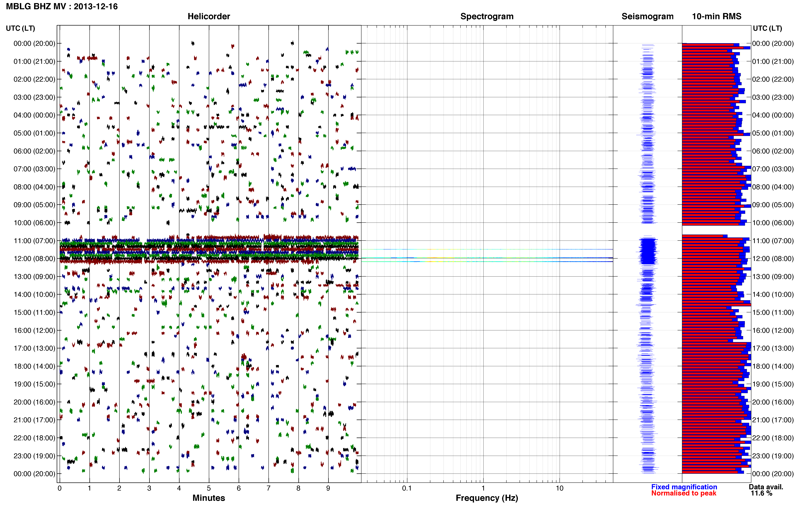Click the Data avail. label
The image size is (812, 508).
[x=766, y=487]
